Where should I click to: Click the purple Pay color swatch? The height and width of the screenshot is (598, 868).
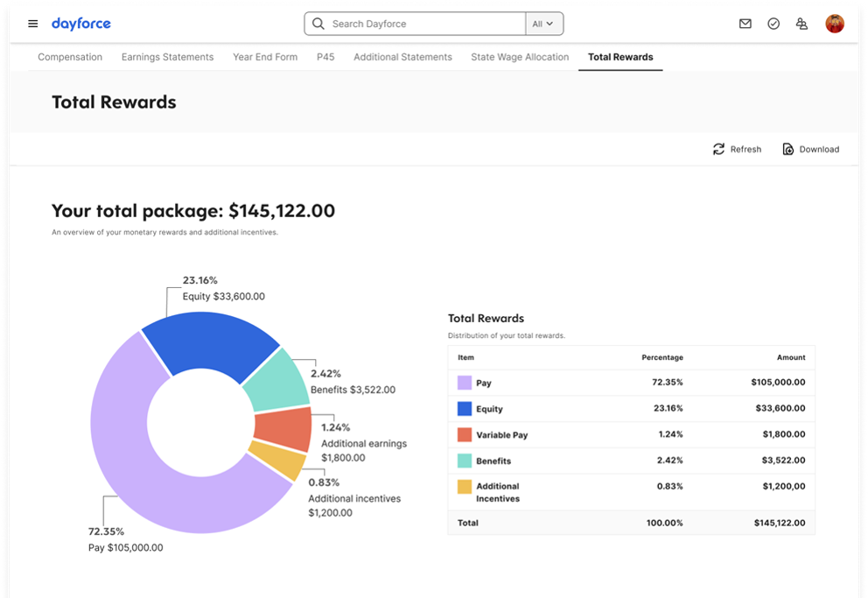click(465, 383)
